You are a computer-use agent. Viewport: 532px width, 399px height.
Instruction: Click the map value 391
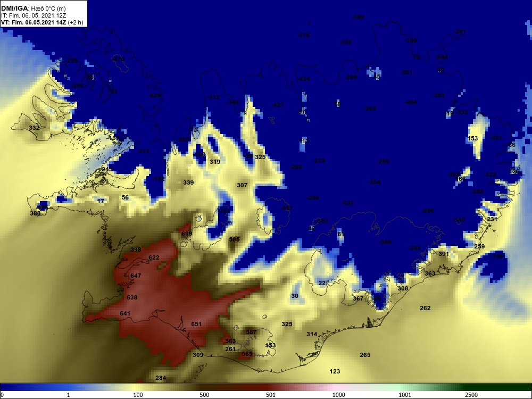coord(444,254)
